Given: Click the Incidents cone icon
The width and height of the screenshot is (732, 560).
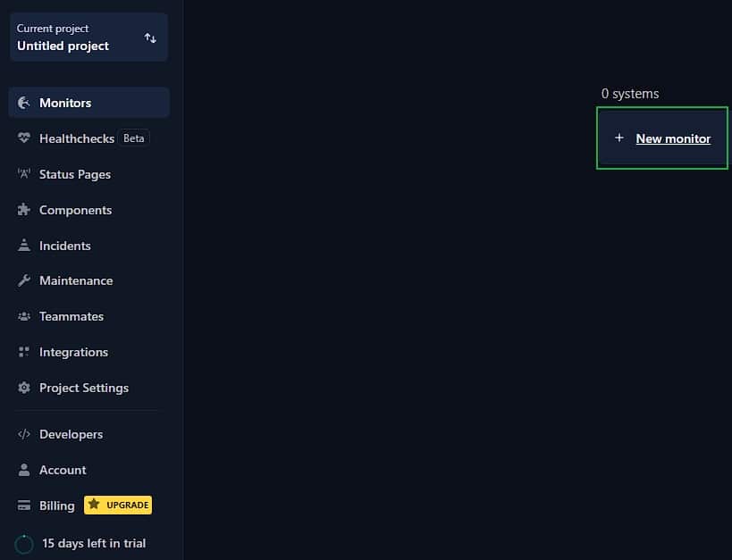Looking at the screenshot, I should (24, 246).
